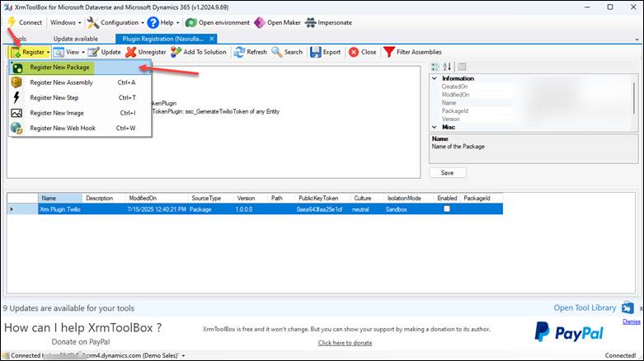Close the Plugin Registration tab
Screen dimensions: 644x361
[x=212, y=39]
